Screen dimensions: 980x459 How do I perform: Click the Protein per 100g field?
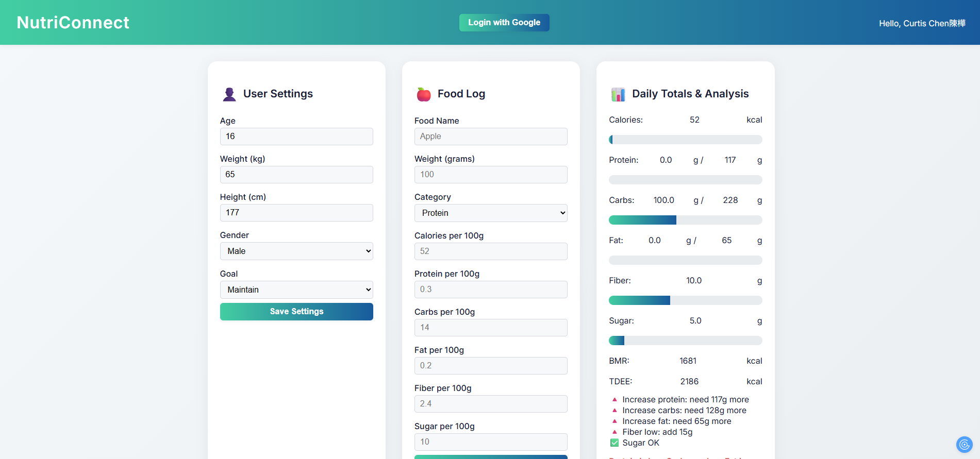(x=491, y=290)
